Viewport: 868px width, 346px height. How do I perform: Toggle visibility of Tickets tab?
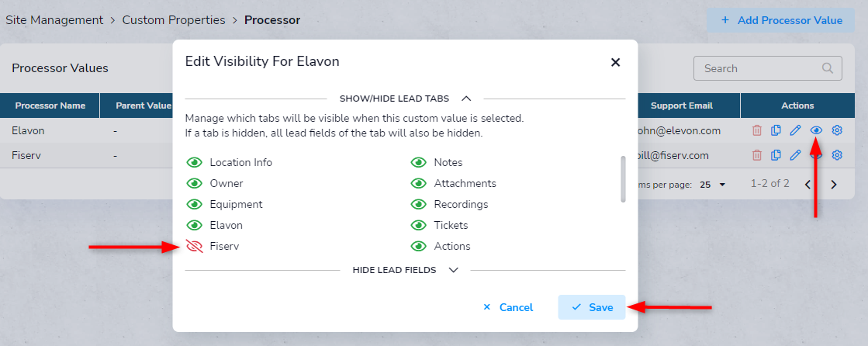click(x=419, y=225)
